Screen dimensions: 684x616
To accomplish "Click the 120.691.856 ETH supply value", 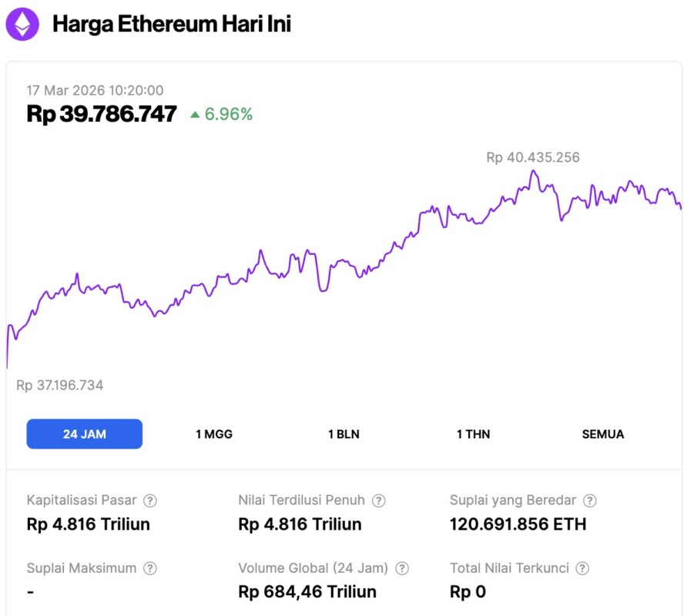I will (518, 524).
